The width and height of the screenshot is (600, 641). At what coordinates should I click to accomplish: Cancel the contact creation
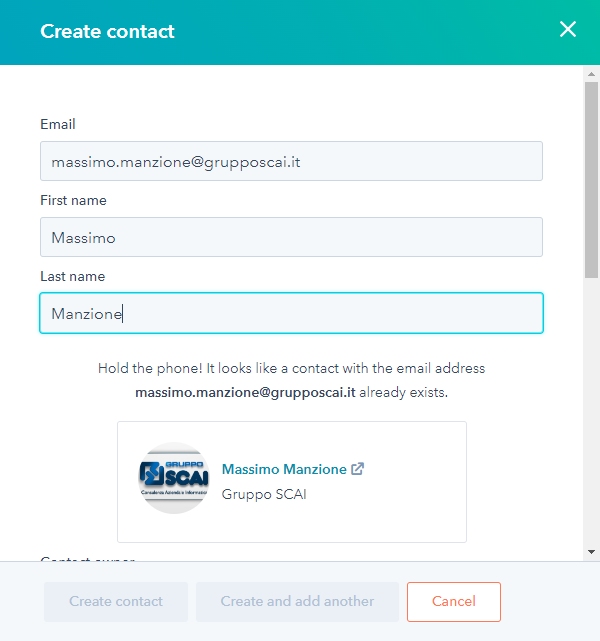(x=453, y=602)
